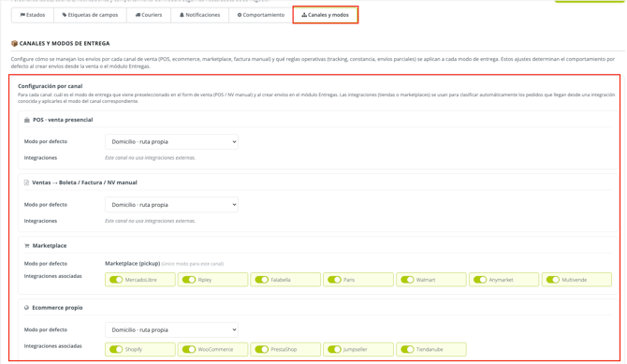Click the 'Configuración por canal' heading

coord(50,86)
